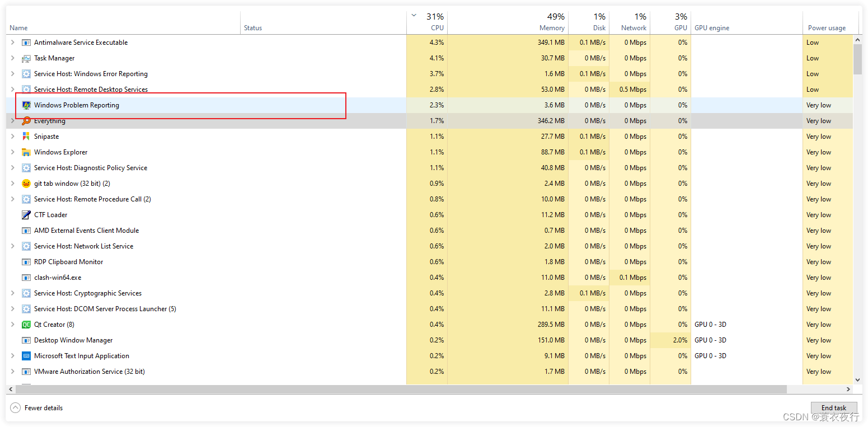
Task: Click the Antimalware Service Executable process icon
Action: tap(26, 43)
